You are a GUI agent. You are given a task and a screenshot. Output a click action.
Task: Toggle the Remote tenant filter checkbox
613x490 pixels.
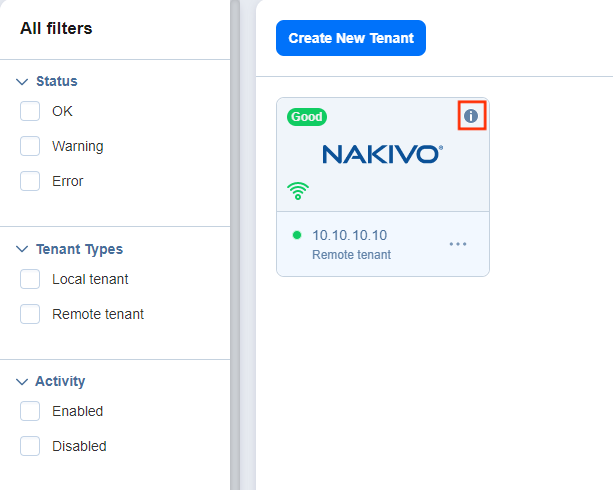tap(30, 314)
